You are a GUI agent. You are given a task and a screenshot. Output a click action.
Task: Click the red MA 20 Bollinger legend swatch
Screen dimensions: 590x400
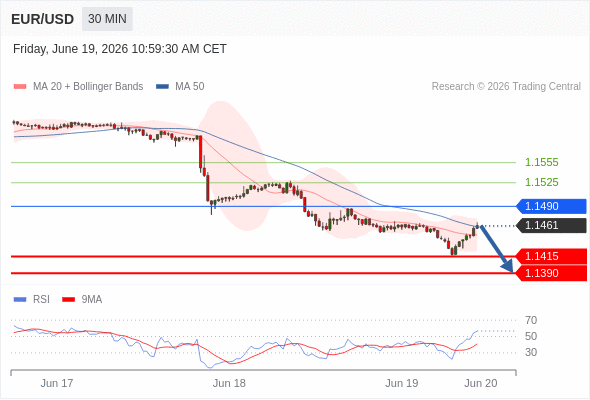pyautogui.click(x=20, y=87)
